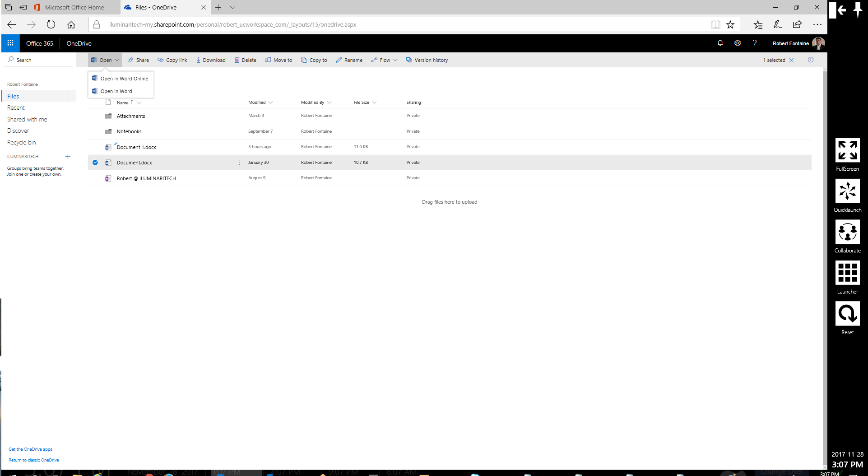Screen dimensions: 868x476
Task: Click OneNote icon for Robert @ ILUMINARITECH
Action: coord(108,178)
